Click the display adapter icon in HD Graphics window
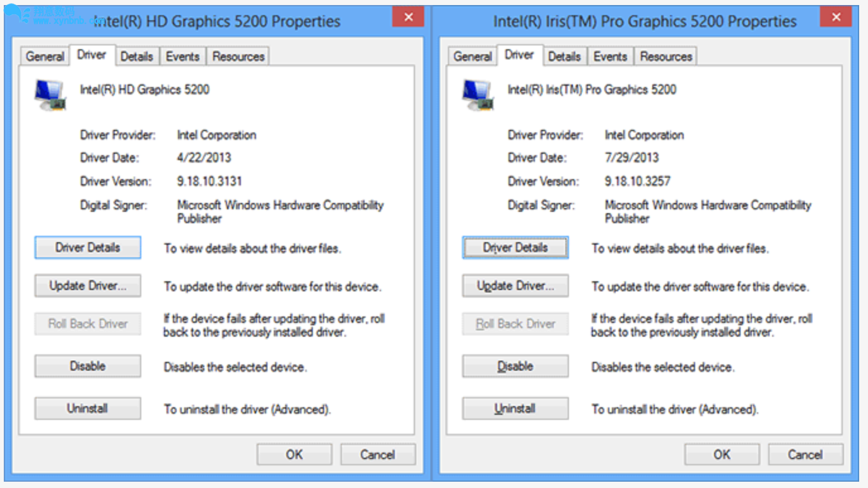This screenshot has height=488, width=868. (x=50, y=96)
